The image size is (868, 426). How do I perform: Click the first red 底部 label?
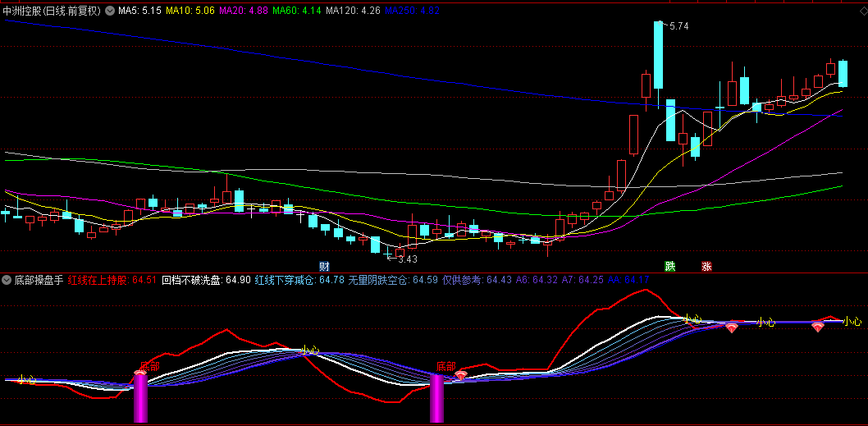point(149,366)
